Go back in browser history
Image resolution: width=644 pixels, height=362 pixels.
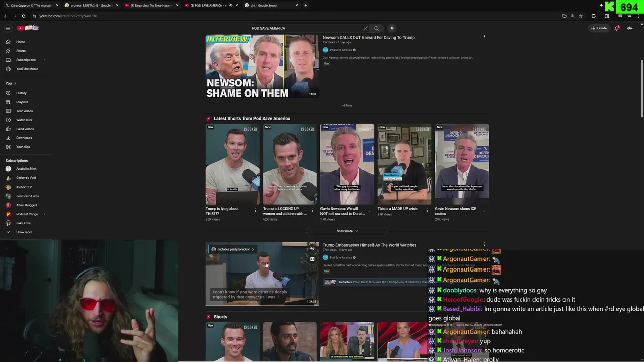click(6, 16)
